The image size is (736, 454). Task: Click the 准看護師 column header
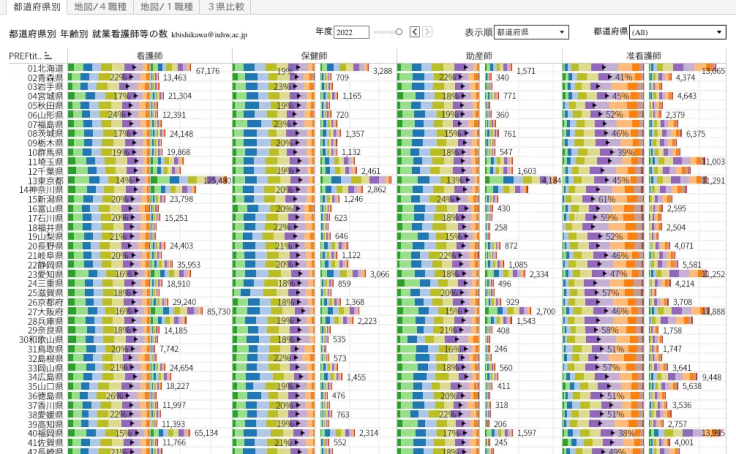point(644,55)
